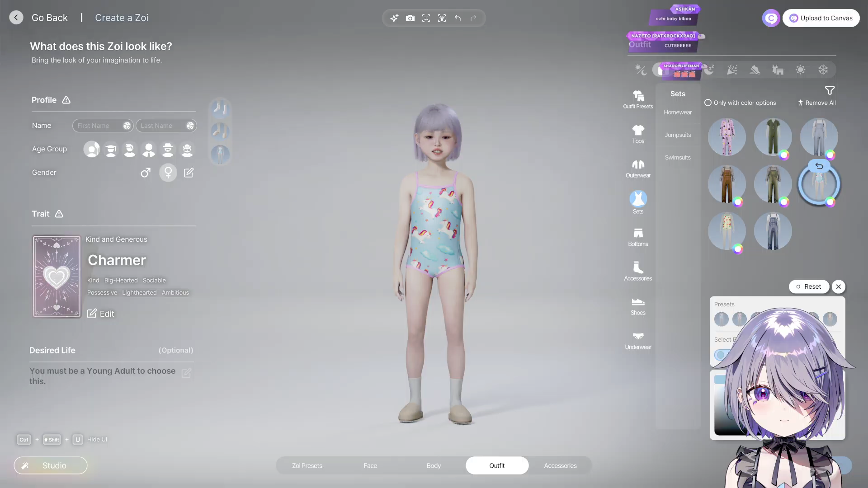Open the Swimsuits subcategory
This screenshot has height=488, width=868.
click(x=678, y=157)
